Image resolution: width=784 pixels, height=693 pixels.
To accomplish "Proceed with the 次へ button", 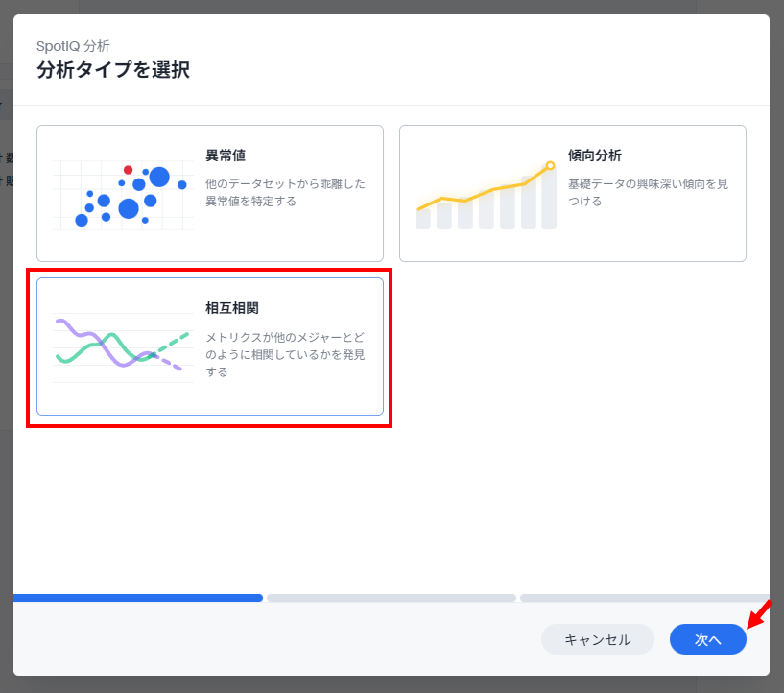I will [x=707, y=639].
